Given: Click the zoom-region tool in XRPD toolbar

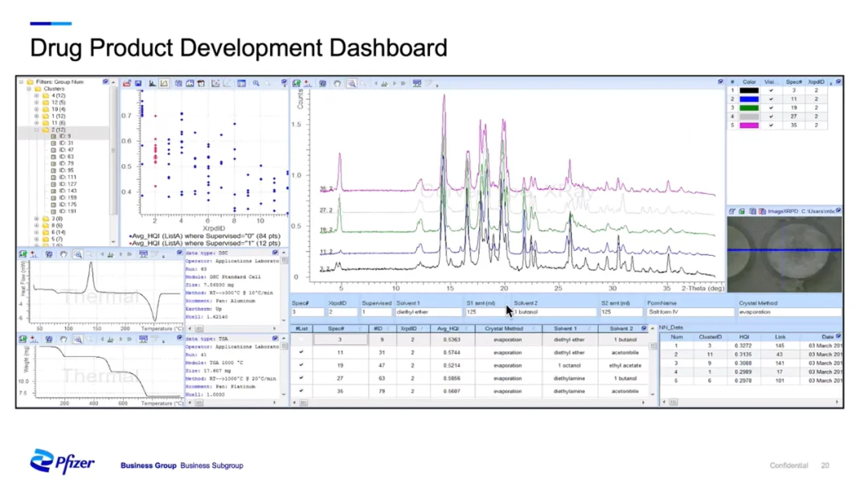Looking at the screenshot, I should coord(351,83).
